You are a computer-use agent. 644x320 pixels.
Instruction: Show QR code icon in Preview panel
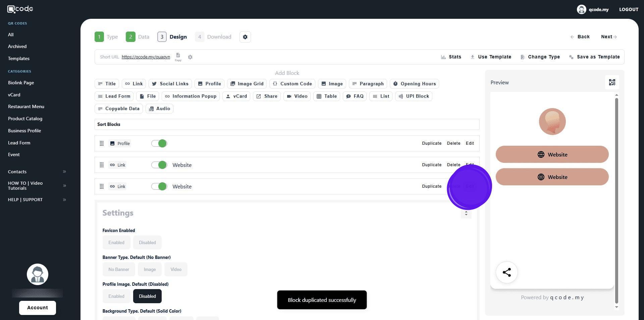tap(612, 83)
